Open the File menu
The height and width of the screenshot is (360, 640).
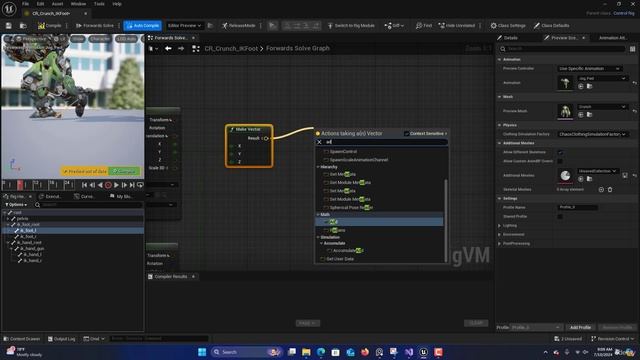tap(25, 4)
